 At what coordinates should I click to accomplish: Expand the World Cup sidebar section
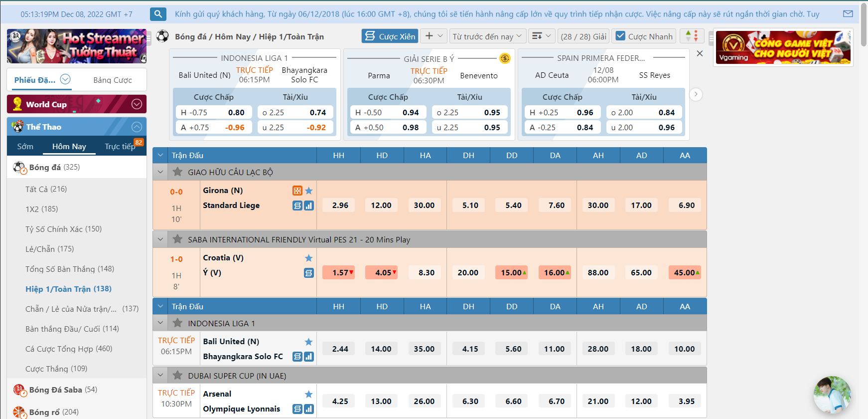tap(137, 104)
